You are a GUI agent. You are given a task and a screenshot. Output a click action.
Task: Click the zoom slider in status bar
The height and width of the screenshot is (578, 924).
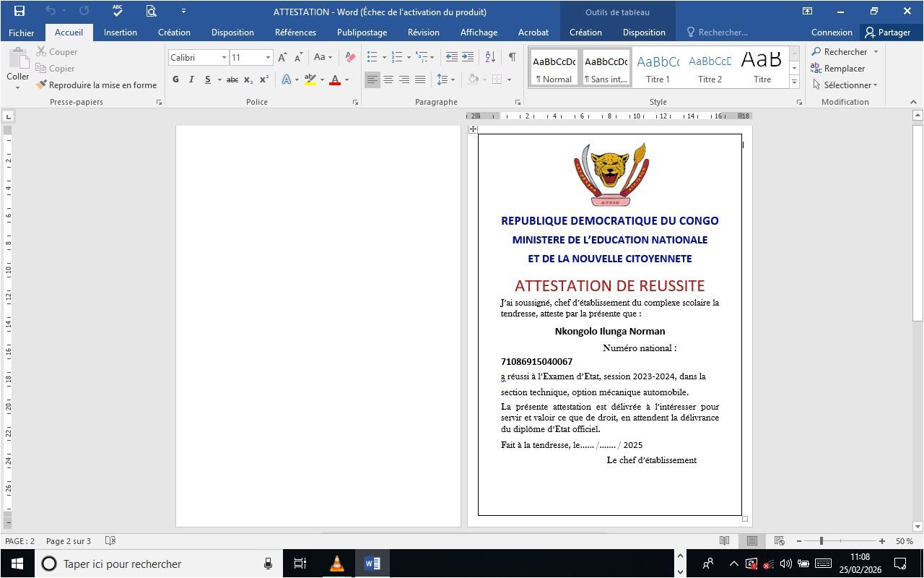point(821,540)
